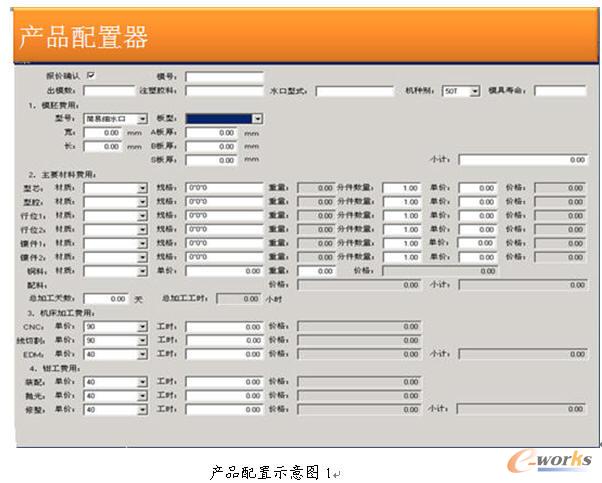Expand the 型号 dropdown showing 简易细水口
Screen dimensions: 602x483
142,118
